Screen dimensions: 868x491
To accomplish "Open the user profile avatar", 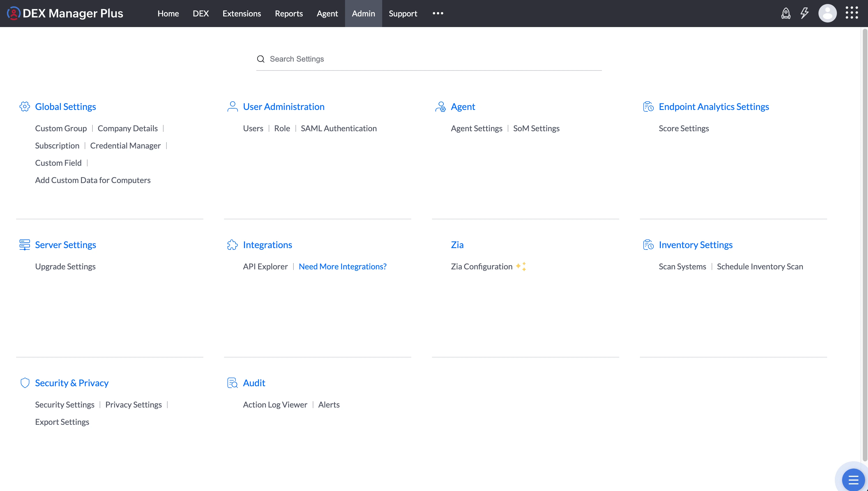I will point(827,13).
